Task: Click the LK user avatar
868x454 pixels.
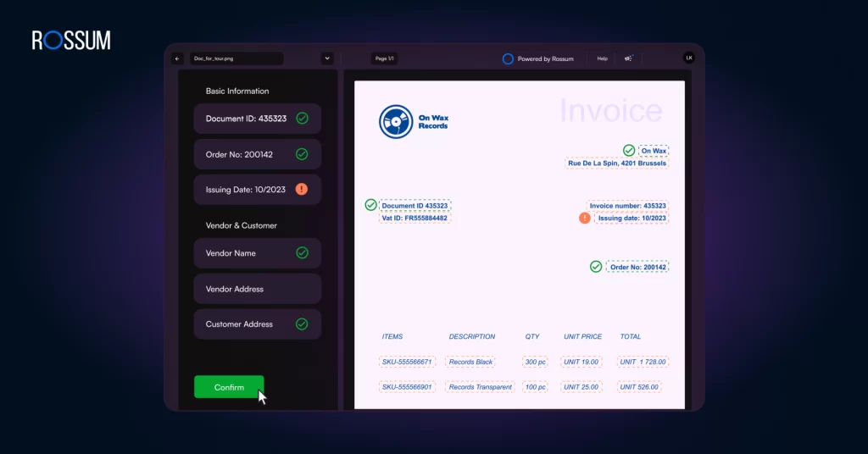Action: pyautogui.click(x=688, y=58)
